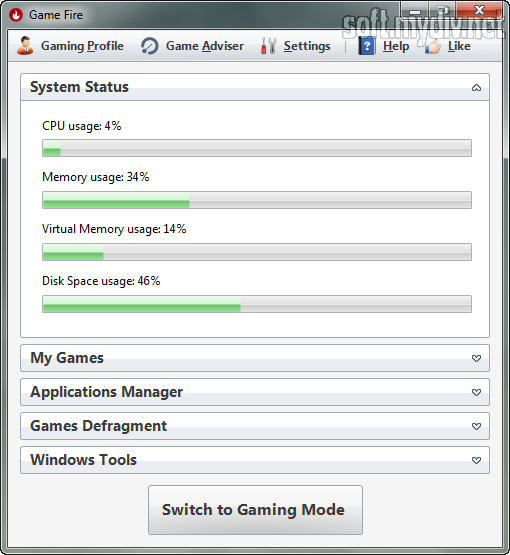
Task: Click the Game Adviser circular arrow icon
Action: point(150,46)
